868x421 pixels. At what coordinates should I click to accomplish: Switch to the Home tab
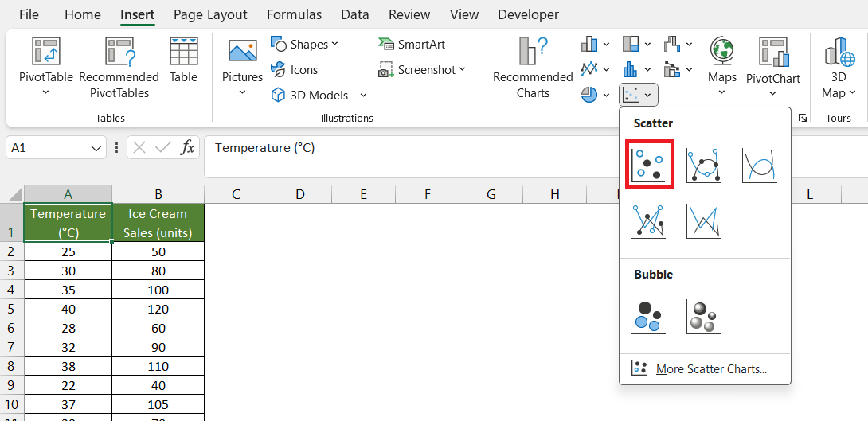click(x=83, y=14)
